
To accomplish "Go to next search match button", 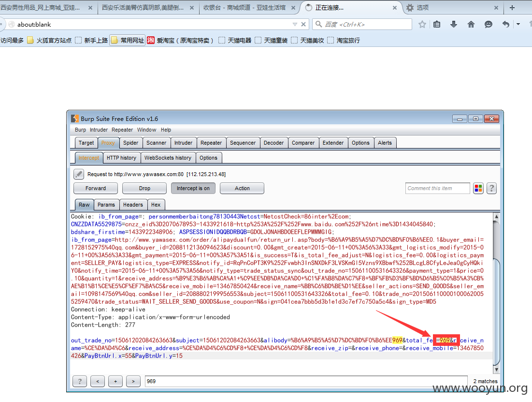I will click(x=133, y=381).
